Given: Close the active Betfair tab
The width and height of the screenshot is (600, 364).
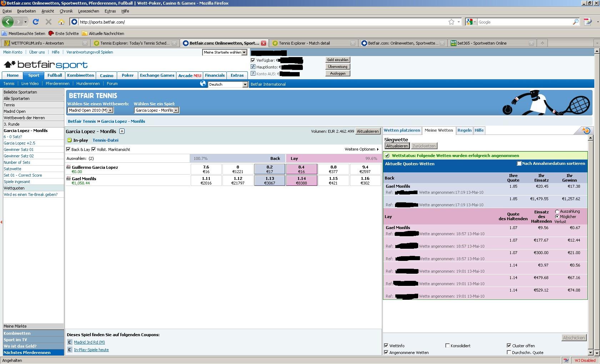Looking at the screenshot, I should [264, 43].
